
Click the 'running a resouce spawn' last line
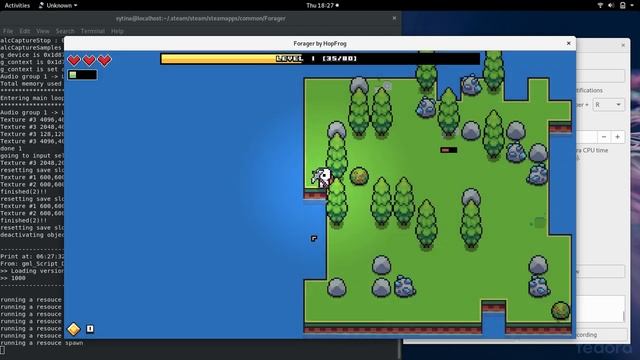[x=42, y=343]
